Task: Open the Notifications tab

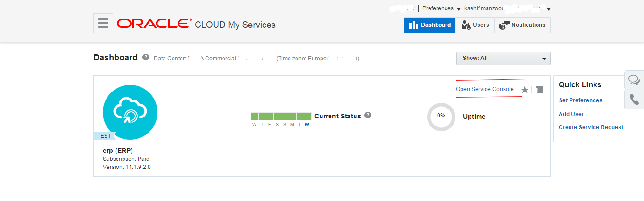Action: [522, 25]
